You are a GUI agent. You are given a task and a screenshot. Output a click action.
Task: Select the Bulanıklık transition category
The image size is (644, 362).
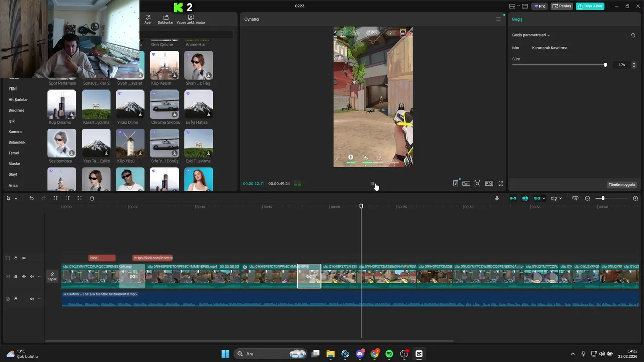pyautogui.click(x=17, y=142)
